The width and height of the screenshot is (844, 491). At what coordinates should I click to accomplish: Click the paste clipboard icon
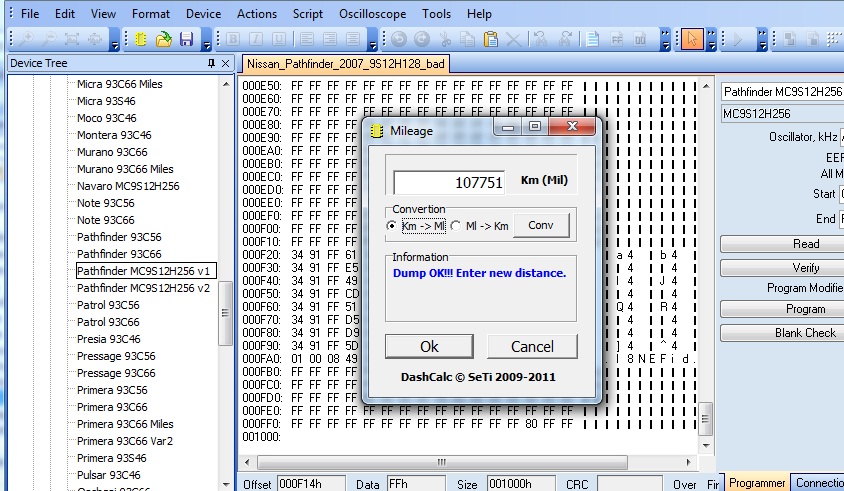point(491,39)
